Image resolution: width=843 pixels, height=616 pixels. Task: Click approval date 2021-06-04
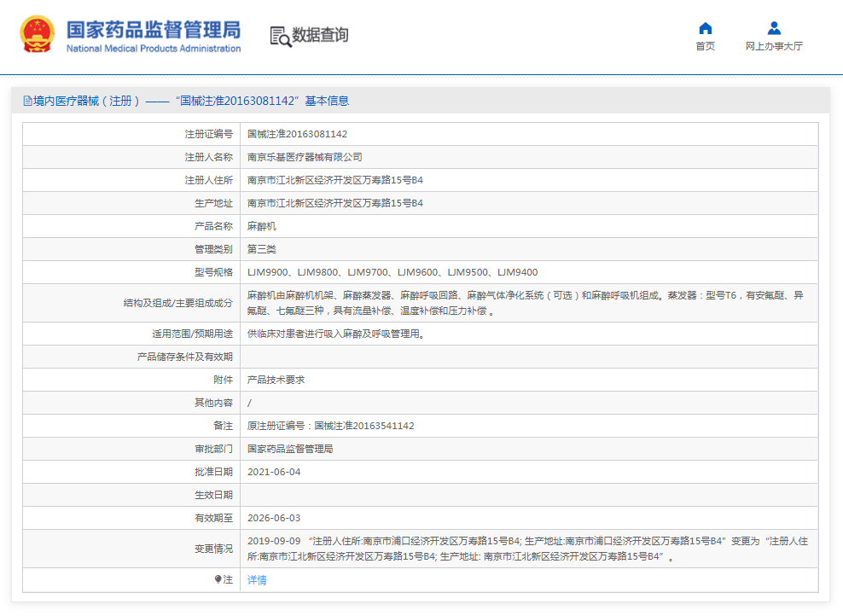[274, 472]
